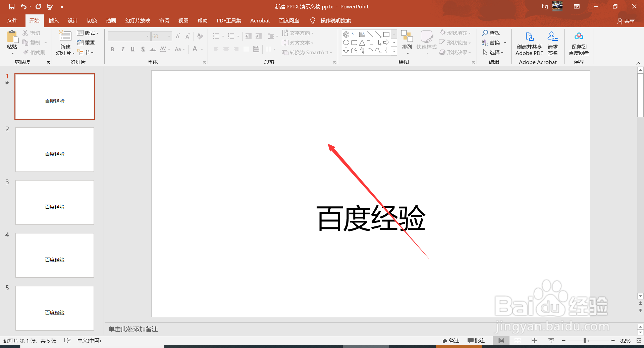Decrease list indent level
This screenshot has width=644, height=348.
(x=249, y=36)
